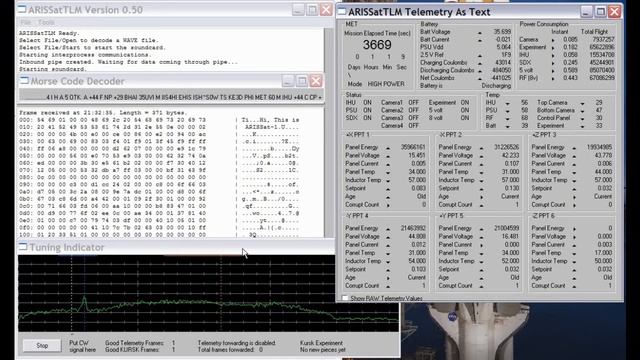Viewport: 640px width, 360px height.
Task: Click the HIGH POWER mode text
Action: (x=386, y=84)
